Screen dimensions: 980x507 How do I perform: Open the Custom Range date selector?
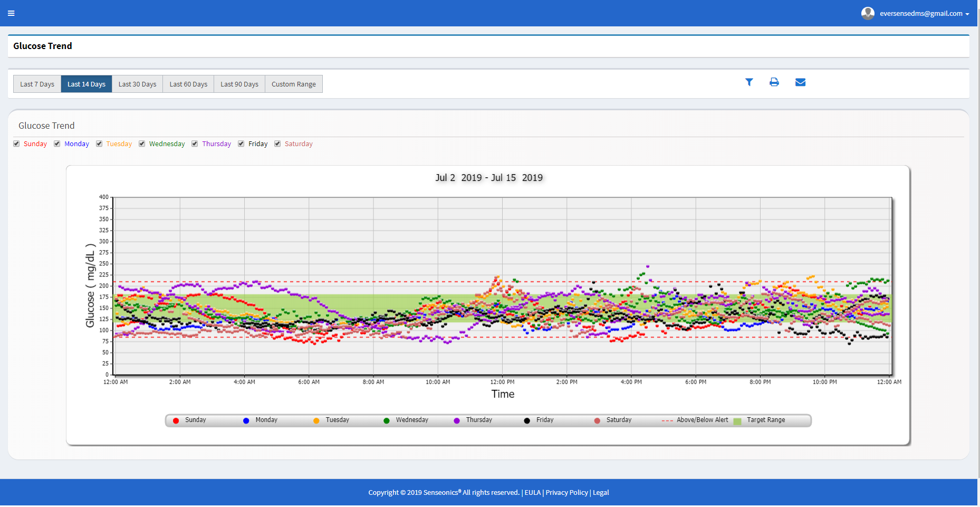tap(293, 84)
